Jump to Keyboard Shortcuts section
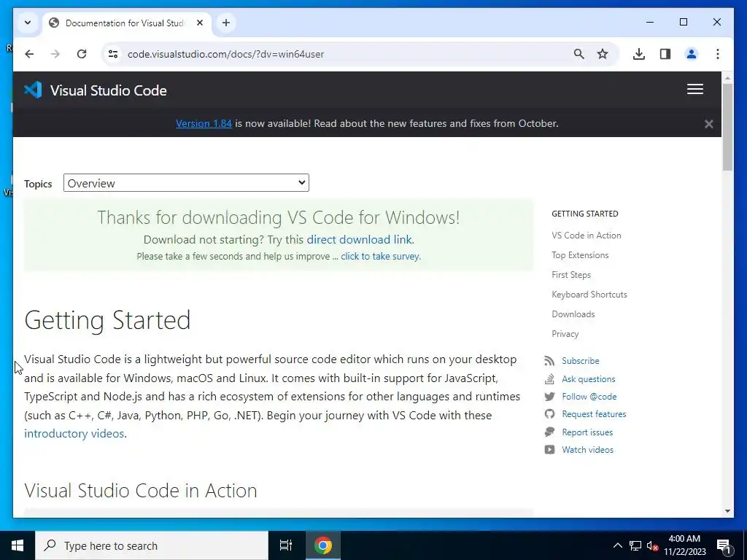This screenshot has height=560, width=747. coord(589,295)
